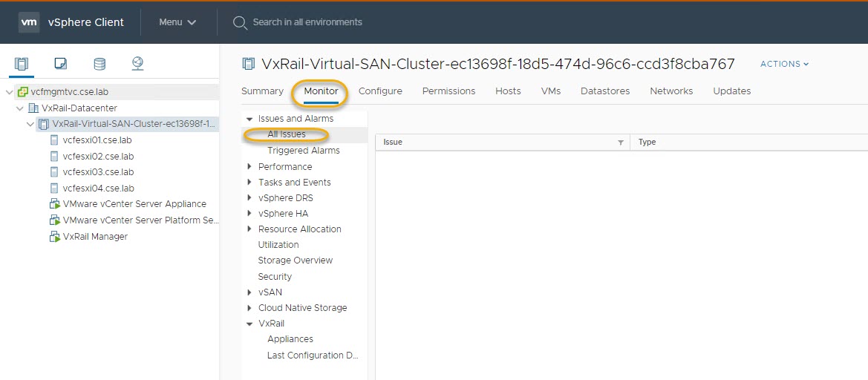Click the filter icon in Issue column
Screen dimensions: 868x380
(x=620, y=142)
